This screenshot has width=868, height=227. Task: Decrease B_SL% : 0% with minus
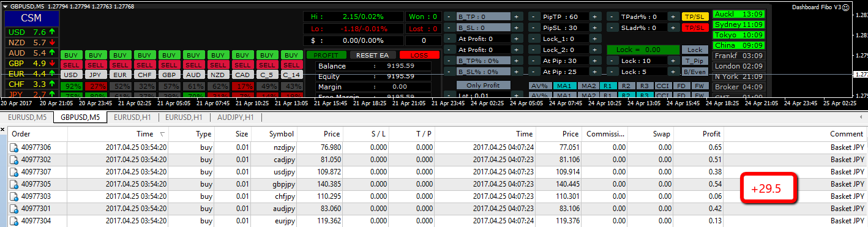point(449,72)
